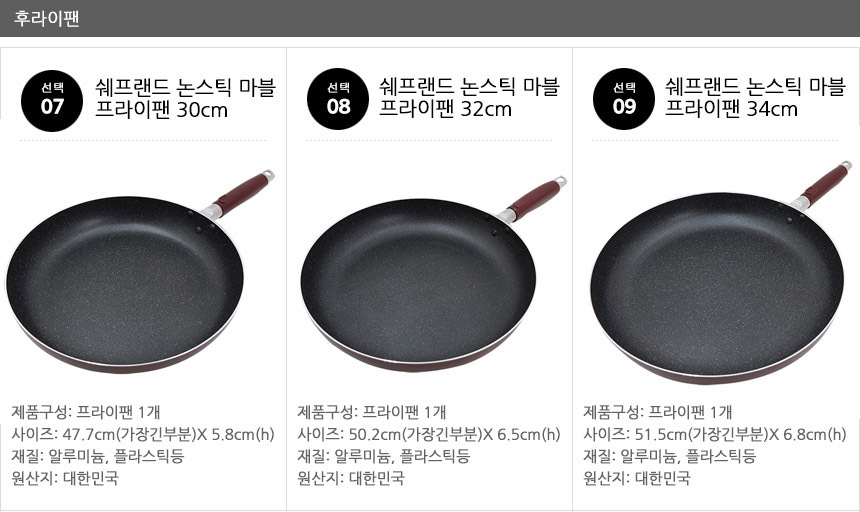Click the size text 51.5cm X 6.8cm
This screenshot has height=512, width=860.
[715, 434]
